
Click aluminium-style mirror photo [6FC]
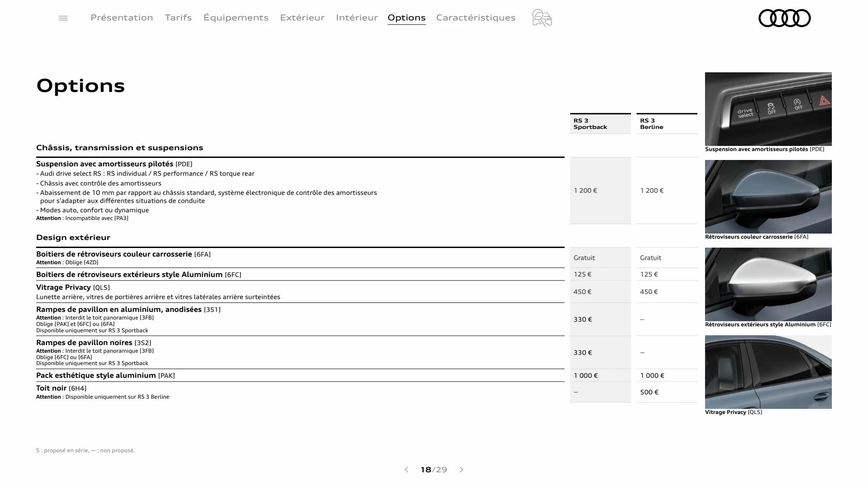(768, 284)
